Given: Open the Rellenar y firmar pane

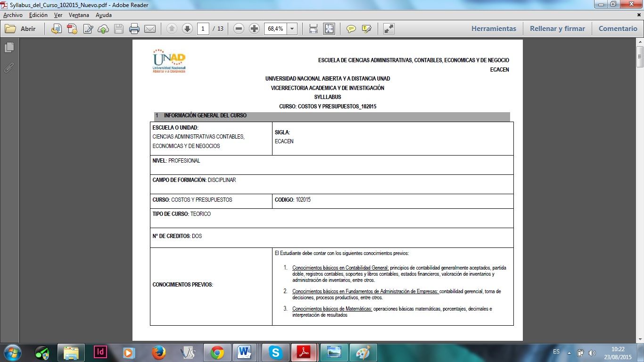Looking at the screenshot, I should click(x=557, y=29).
